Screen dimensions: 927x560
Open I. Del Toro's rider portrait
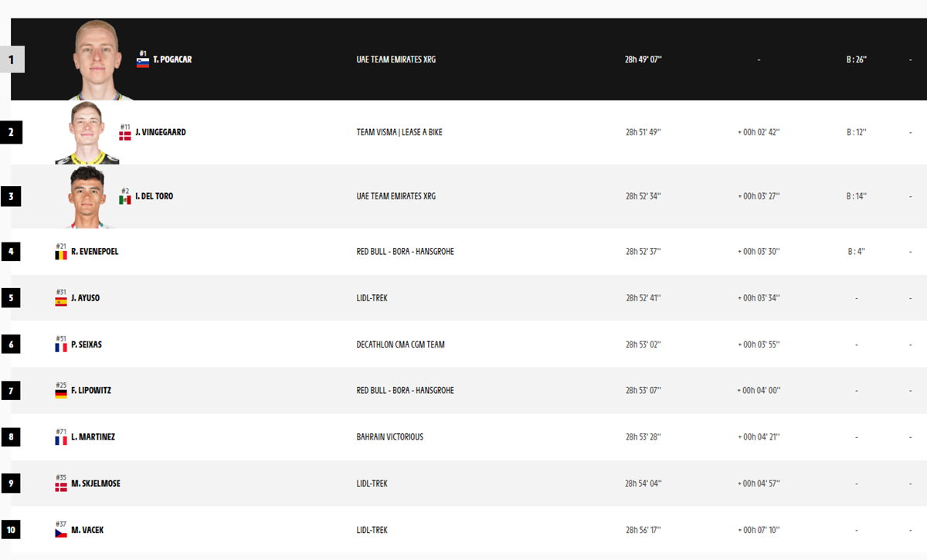coord(87,197)
